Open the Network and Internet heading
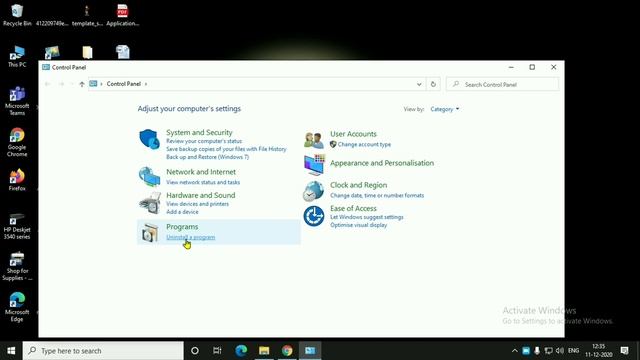Image resolution: width=640 pixels, height=360 pixels. [x=201, y=172]
